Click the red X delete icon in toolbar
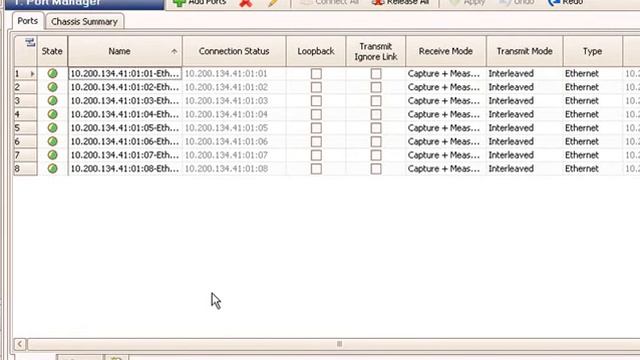This screenshot has height=360, width=640. [x=246, y=3]
